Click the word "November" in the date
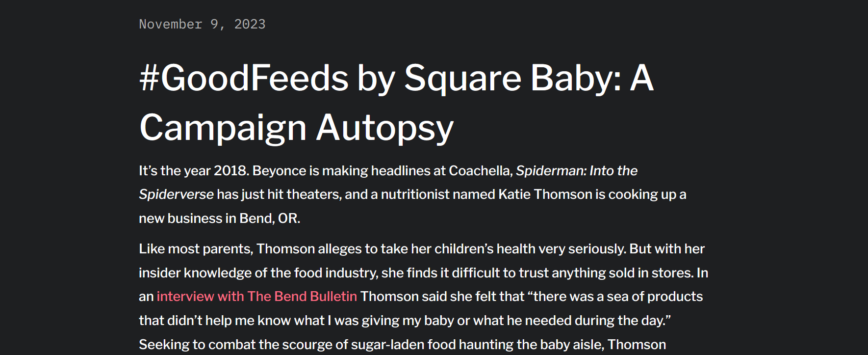Viewport: 868px width, 355px height. pyautogui.click(x=171, y=24)
